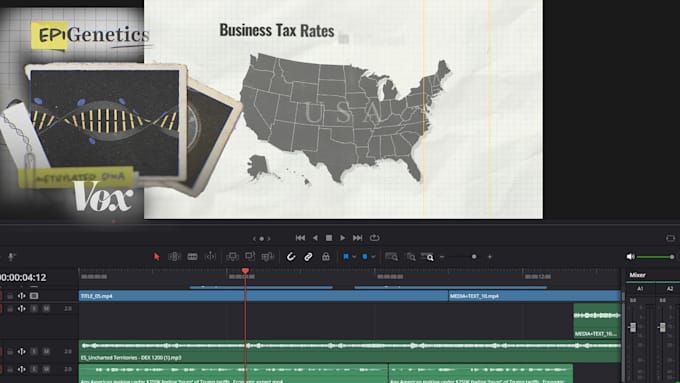The image size is (680, 383).
Task: Enable the Dynamic Trim mode tool
Action: [x=210, y=257]
